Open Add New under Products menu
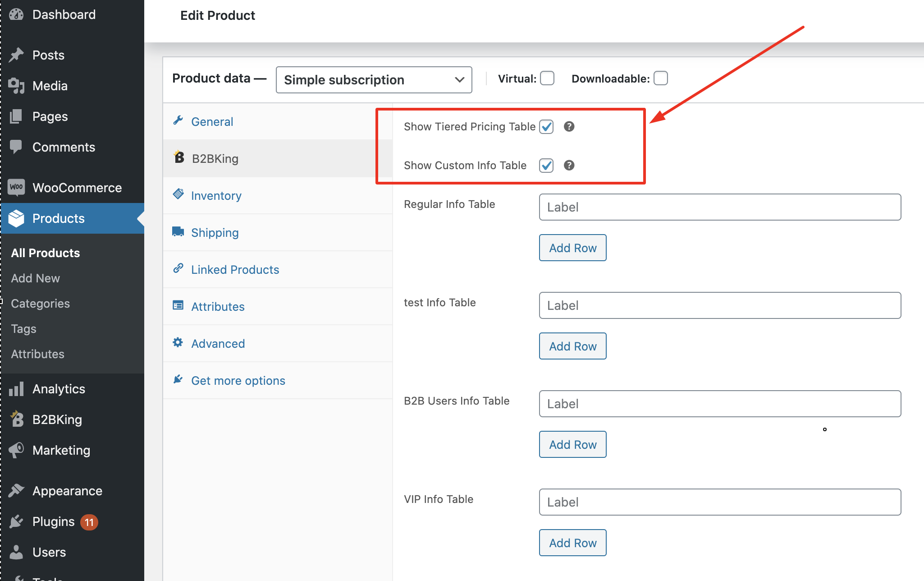This screenshot has width=924, height=581. point(35,278)
